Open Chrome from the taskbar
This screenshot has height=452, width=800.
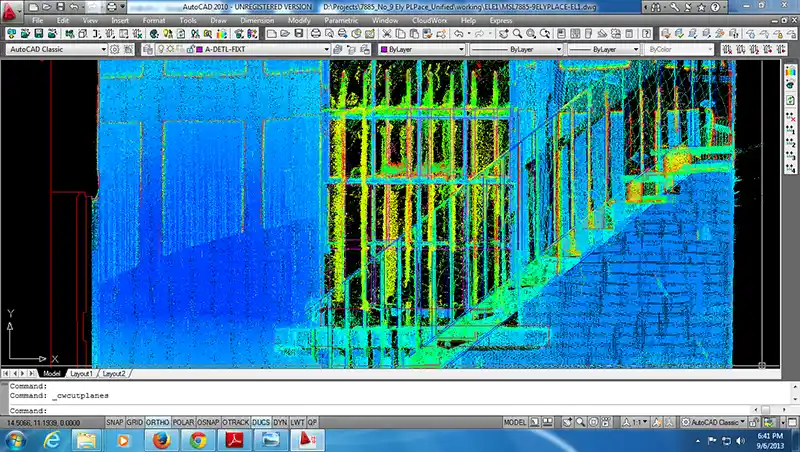198,440
